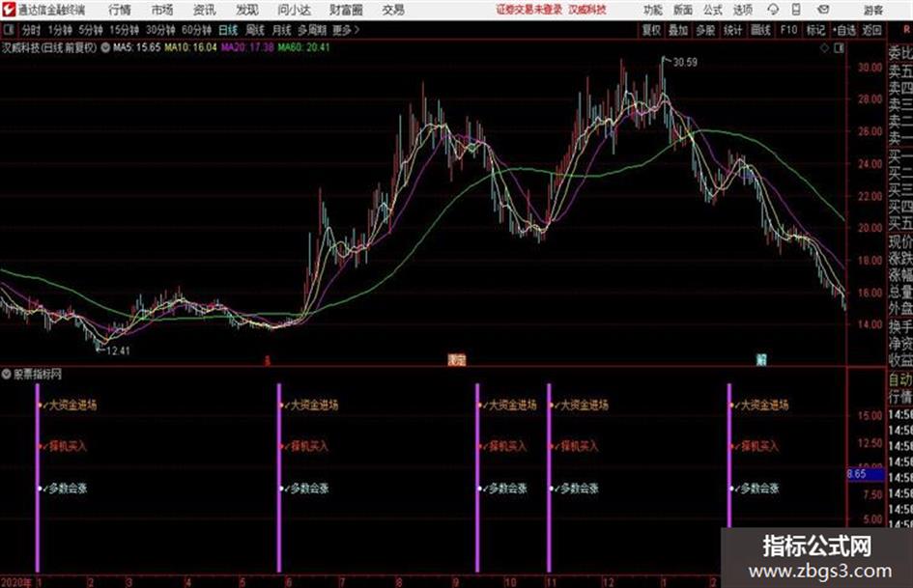Switch to the 5分钟 period tab
913x588 pixels.
[90, 30]
